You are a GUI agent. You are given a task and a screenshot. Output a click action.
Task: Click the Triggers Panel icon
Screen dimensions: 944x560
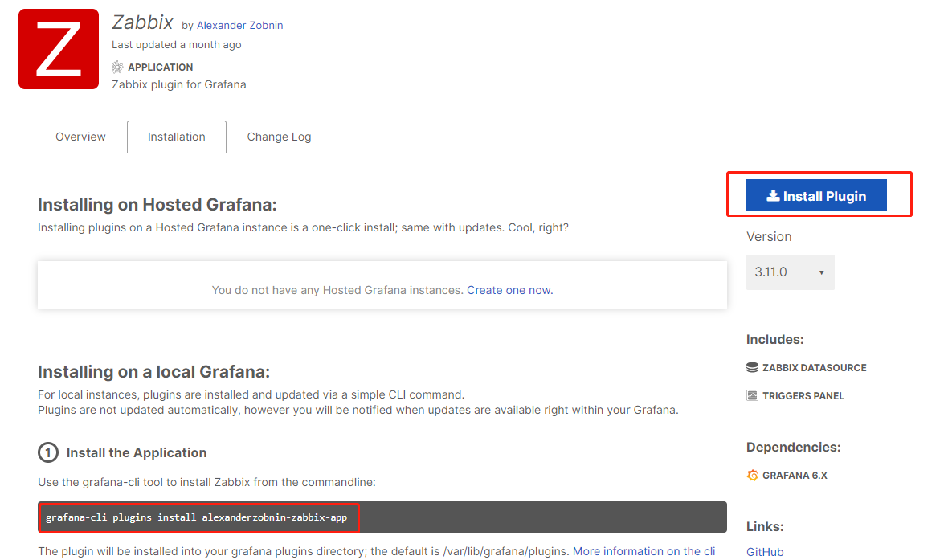[753, 395]
